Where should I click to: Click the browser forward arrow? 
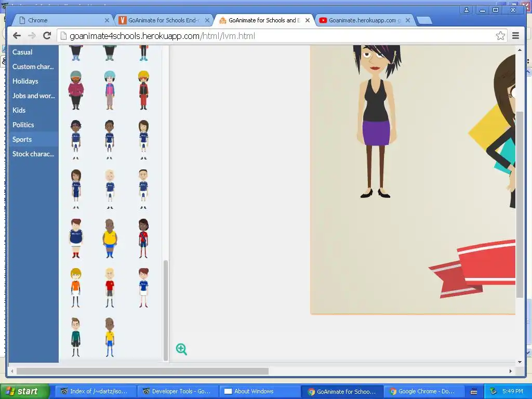click(x=32, y=36)
